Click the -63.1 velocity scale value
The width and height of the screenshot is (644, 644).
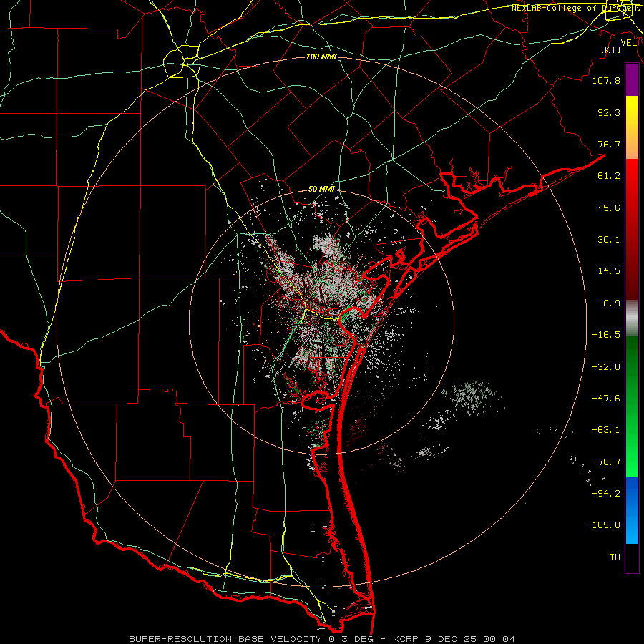coord(606,430)
